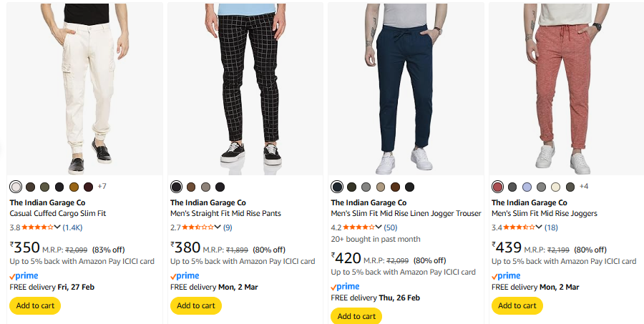The height and width of the screenshot is (324, 644).
Task: Open Men's Slim Fit Linen Jogger Trouser title
Action: [x=406, y=213]
